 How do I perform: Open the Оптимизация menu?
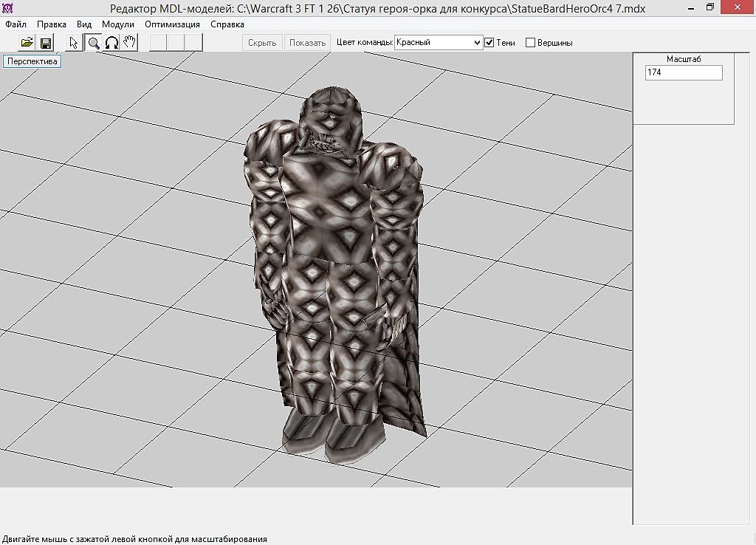(x=172, y=24)
